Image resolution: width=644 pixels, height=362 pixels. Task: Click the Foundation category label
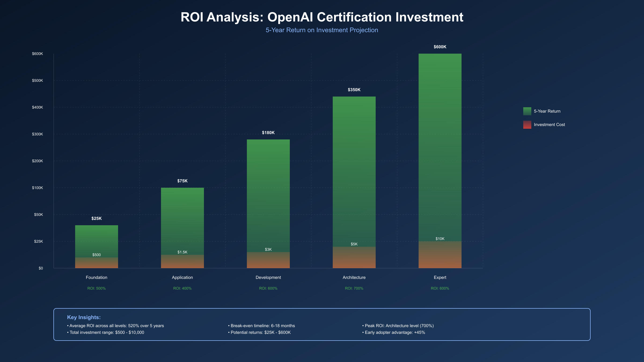[97, 278]
